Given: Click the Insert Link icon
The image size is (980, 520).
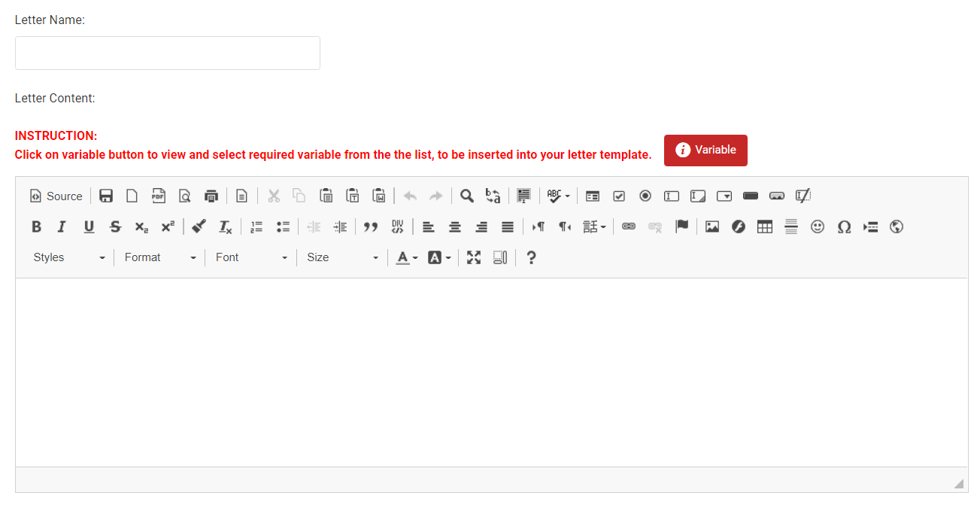Looking at the screenshot, I should (629, 227).
